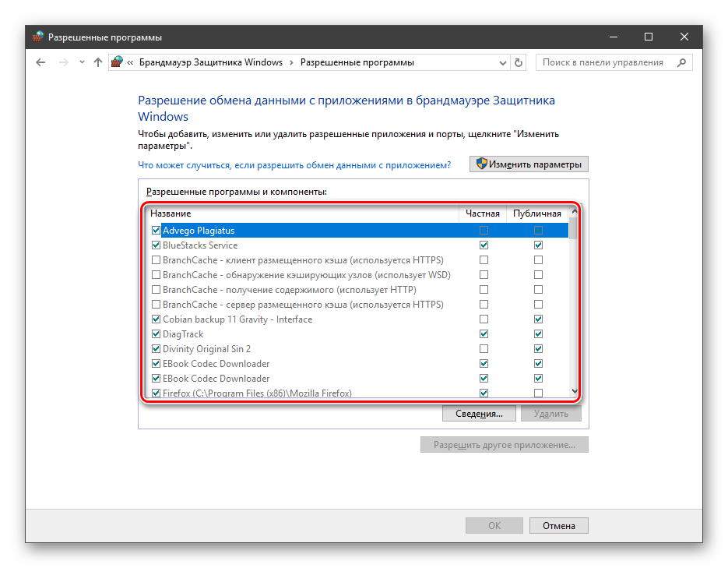Image resolution: width=728 pixels, height=568 pixels.
Task: Uncheck the BlueStacks Service name checkbox
Action: 157,245
